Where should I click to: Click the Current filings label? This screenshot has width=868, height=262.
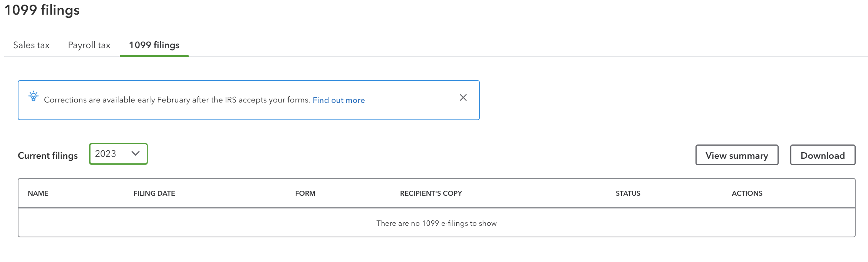point(48,156)
